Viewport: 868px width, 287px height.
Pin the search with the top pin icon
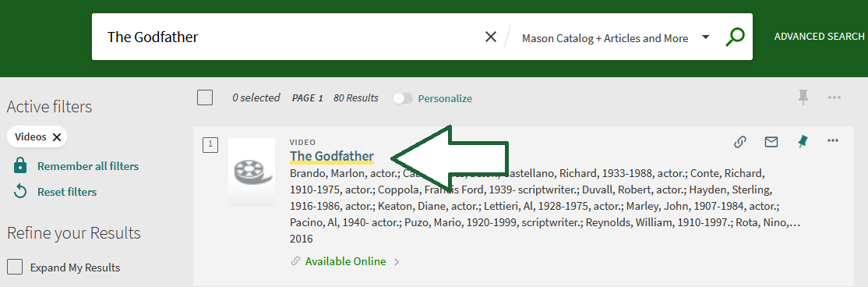tap(803, 97)
